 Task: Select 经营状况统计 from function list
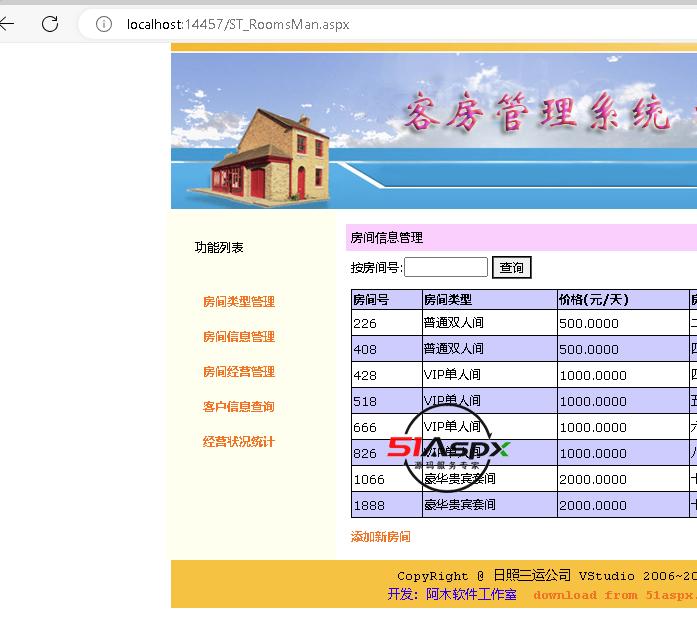pyautogui.click(x=238, y=442)
